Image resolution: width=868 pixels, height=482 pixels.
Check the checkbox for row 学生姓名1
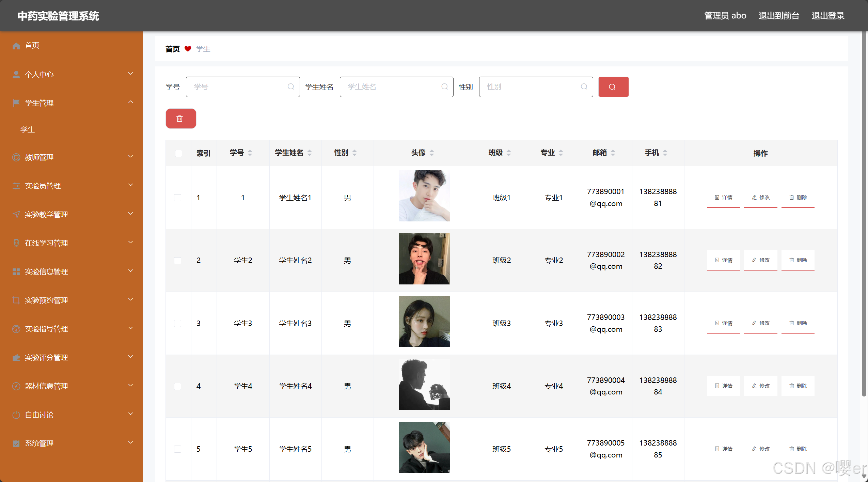(x=177, y=198)
